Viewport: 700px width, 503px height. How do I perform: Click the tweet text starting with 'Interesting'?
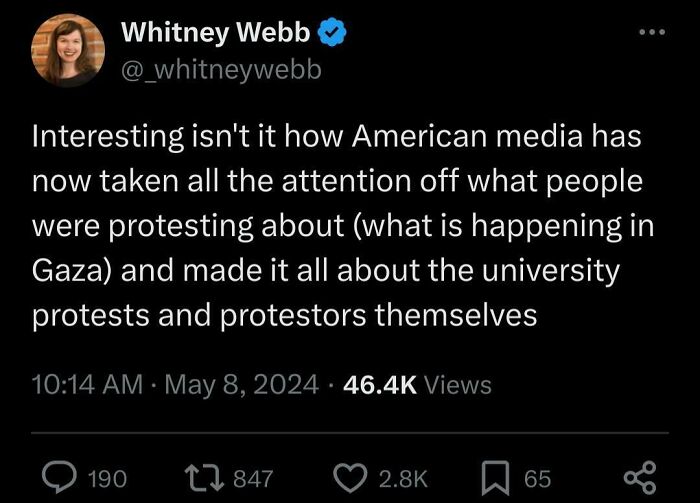point(336,137)
